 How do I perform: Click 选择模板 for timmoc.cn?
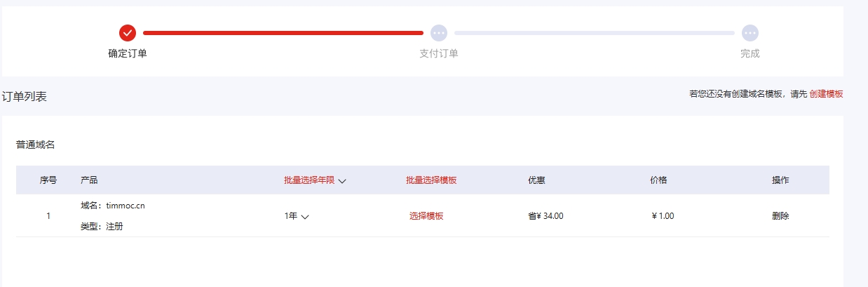pos(426,216)
